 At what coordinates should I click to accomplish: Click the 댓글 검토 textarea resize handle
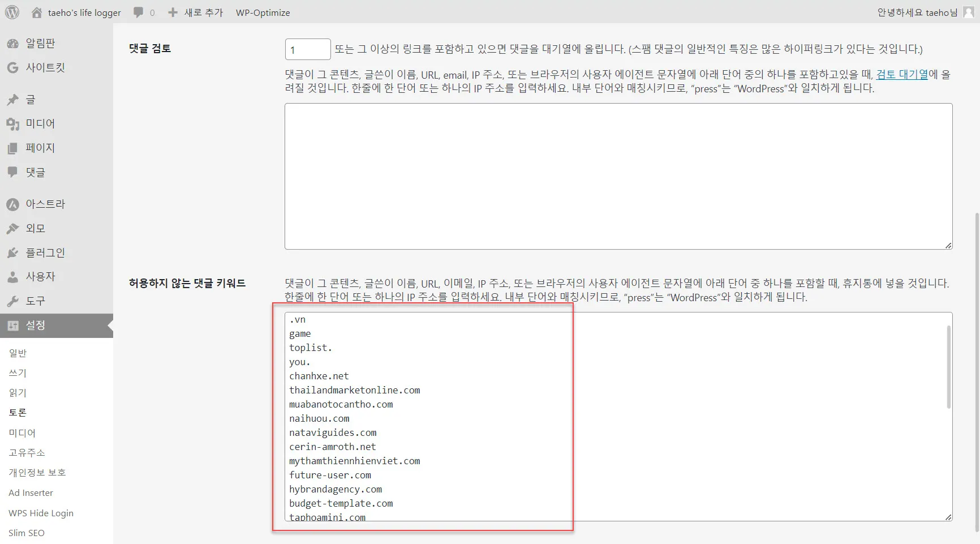[x=948, y=245]
